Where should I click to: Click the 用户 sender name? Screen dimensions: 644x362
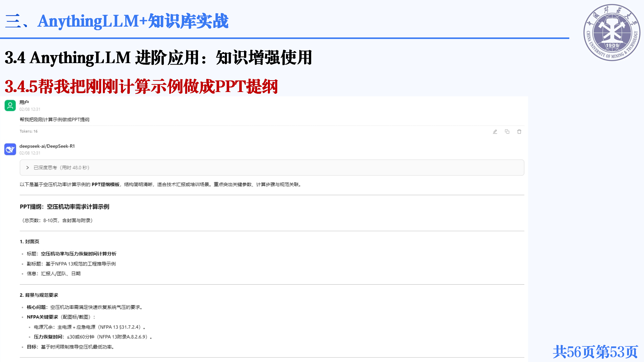[24, 102]
